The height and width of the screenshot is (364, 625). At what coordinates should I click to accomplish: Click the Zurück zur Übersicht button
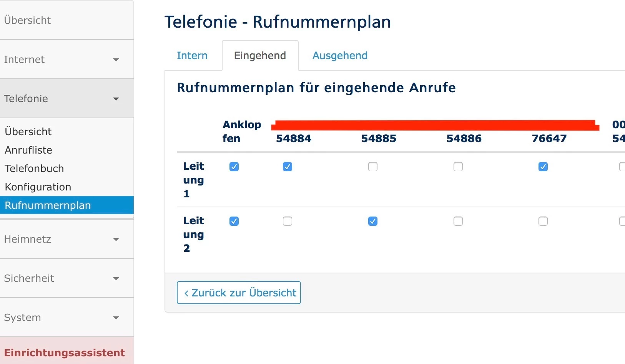coord(239,293)
